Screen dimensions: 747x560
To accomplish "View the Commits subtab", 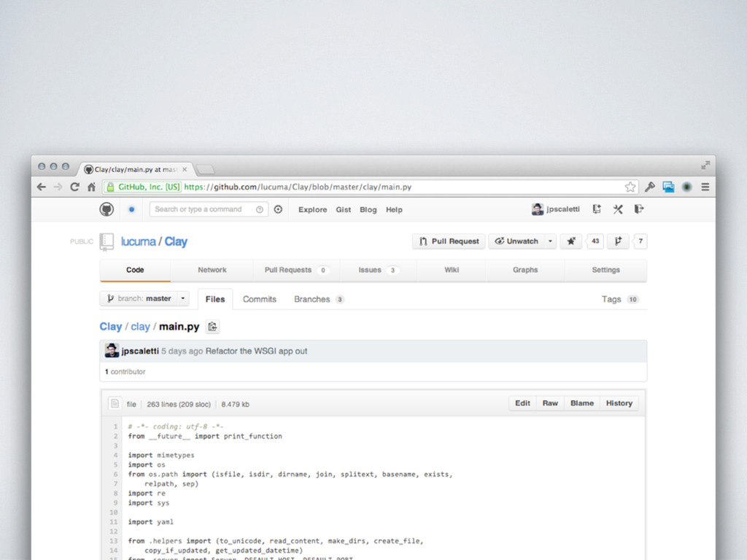I will tap(259, 299).
